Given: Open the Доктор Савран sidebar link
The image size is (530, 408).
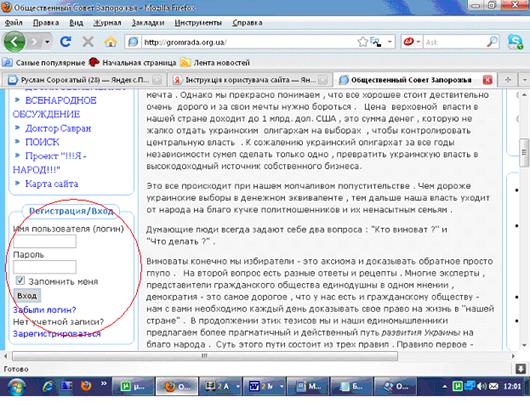Looking at the screenshot, I should 58,128.
